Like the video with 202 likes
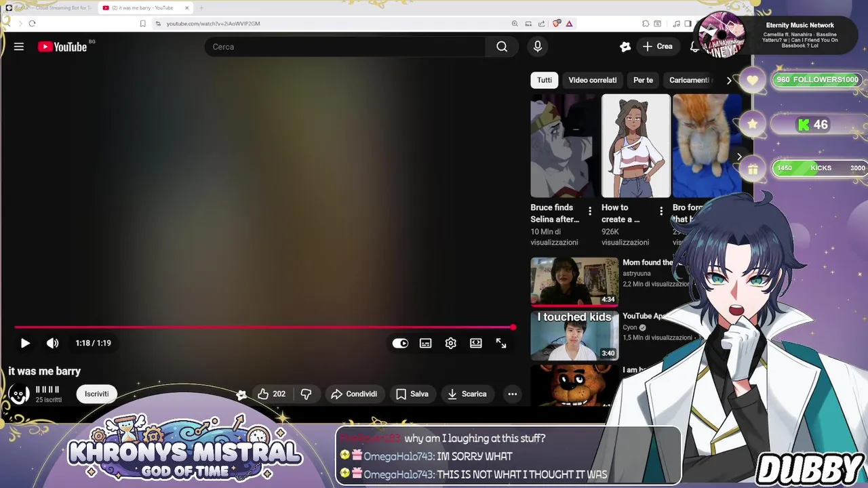868x488 pixels. pyautogui.click(x=271, y=394)
